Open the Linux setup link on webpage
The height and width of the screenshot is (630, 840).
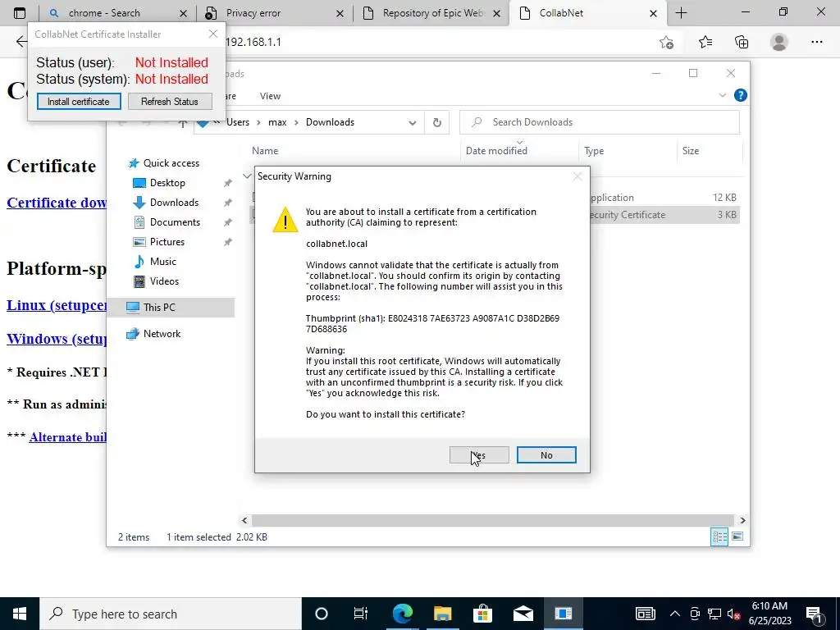click(57, 305)
